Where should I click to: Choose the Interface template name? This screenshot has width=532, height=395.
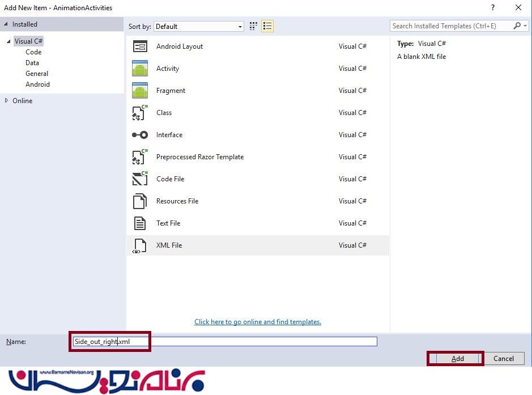(x=169, y=135)
